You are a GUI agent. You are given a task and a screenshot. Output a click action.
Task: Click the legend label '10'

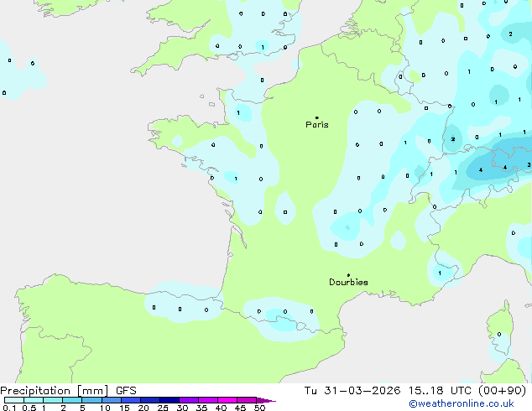(105, 408)
